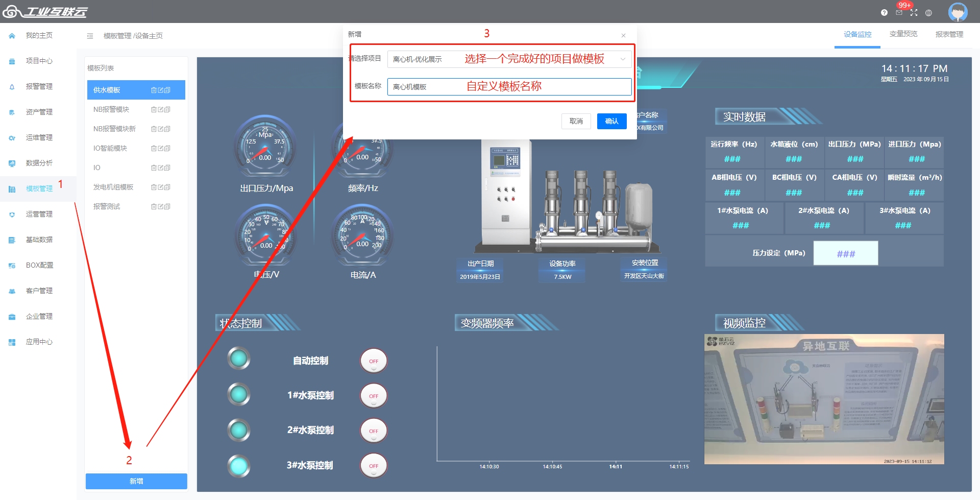980x500 pixels.
Task: Click the 运维管理 gear icon in sidebar
Action: tap(12, 138)
